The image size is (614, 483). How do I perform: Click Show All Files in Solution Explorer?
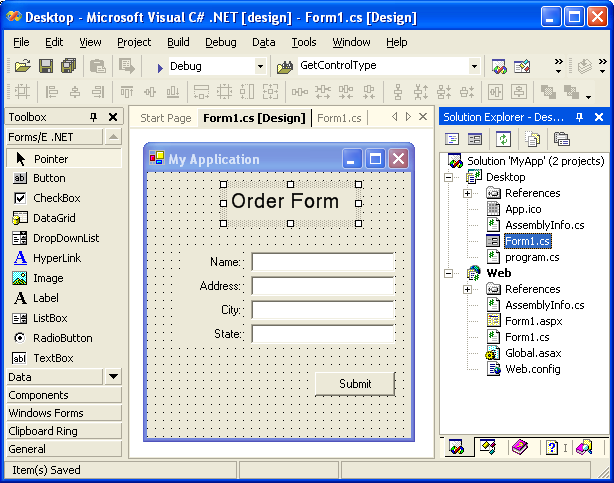[x=532, y=139]
